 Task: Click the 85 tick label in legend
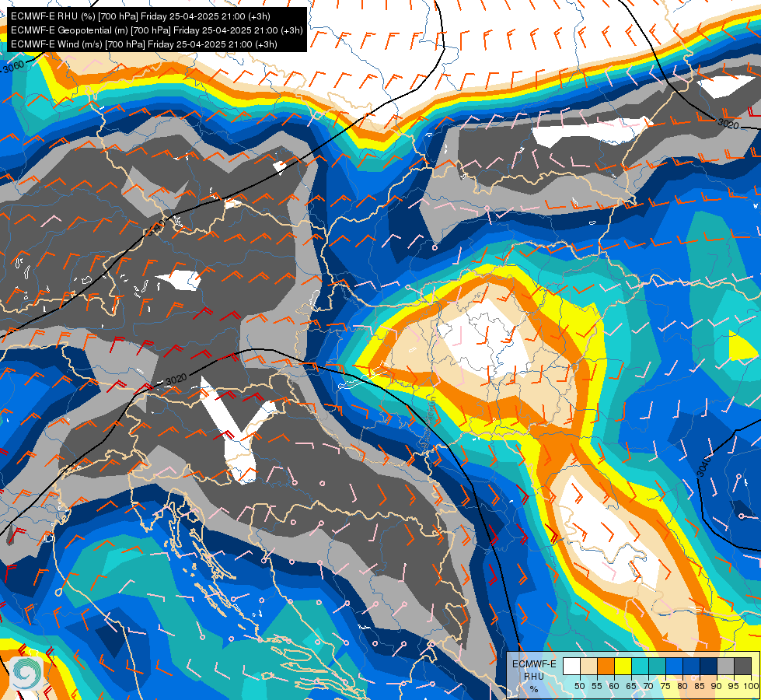(x=700, y=686)
